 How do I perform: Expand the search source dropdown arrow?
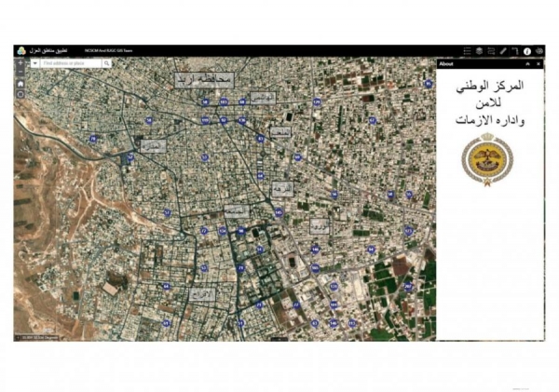pyautogui.click(x=35, y=63)
